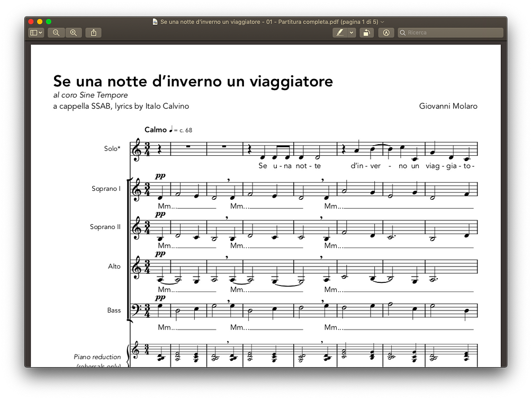532x400 pixels.
Task: Click the 'c. 68' metronome marking
Action: 186,130
